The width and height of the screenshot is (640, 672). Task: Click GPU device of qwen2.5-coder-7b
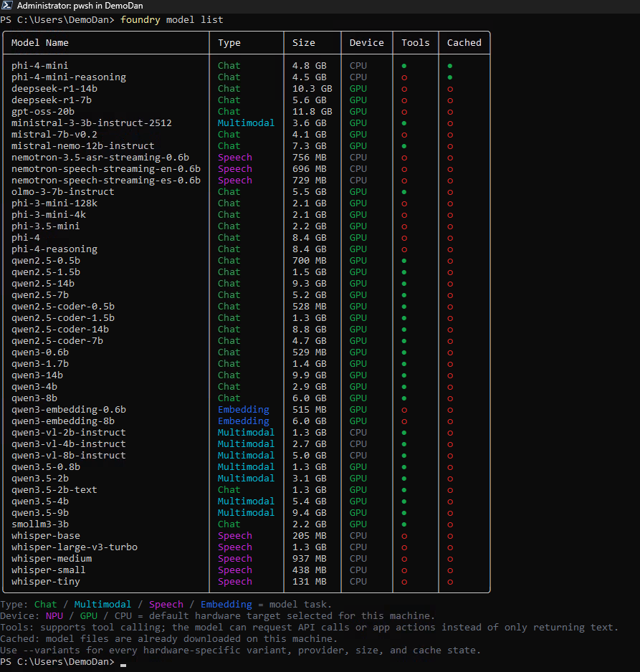pyautogui.click(x=358, y=341)
